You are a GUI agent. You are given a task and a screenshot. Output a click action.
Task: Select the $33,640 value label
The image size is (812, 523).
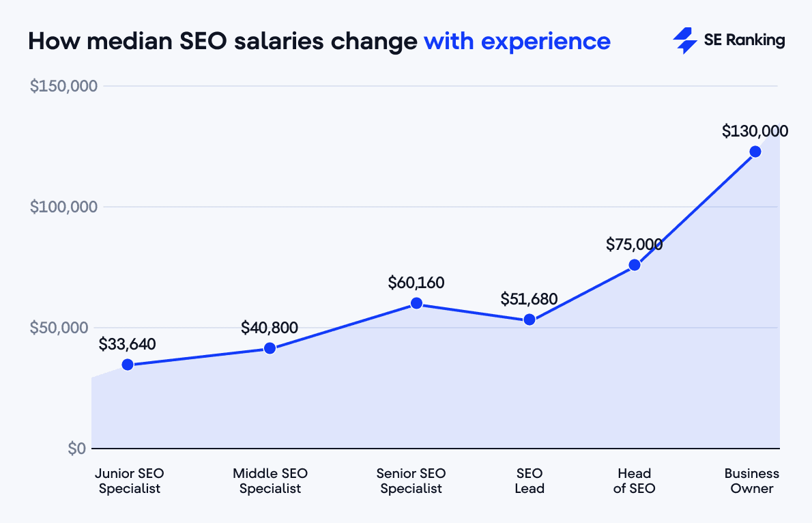128,344
